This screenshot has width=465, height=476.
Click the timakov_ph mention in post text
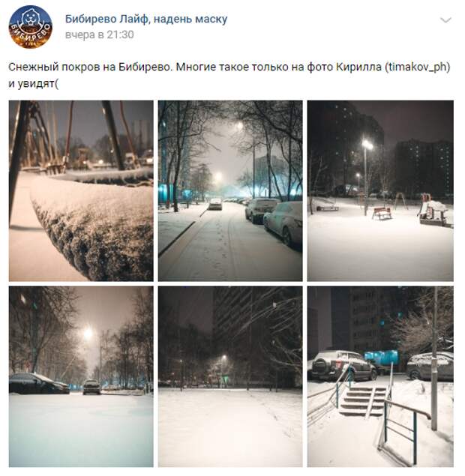(418, 67)
